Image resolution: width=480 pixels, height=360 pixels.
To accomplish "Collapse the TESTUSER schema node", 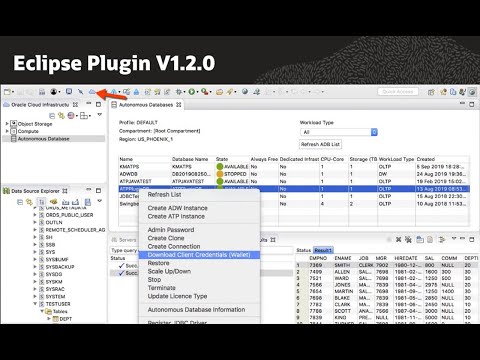I will pyautogui.click(x=35, y=304).
